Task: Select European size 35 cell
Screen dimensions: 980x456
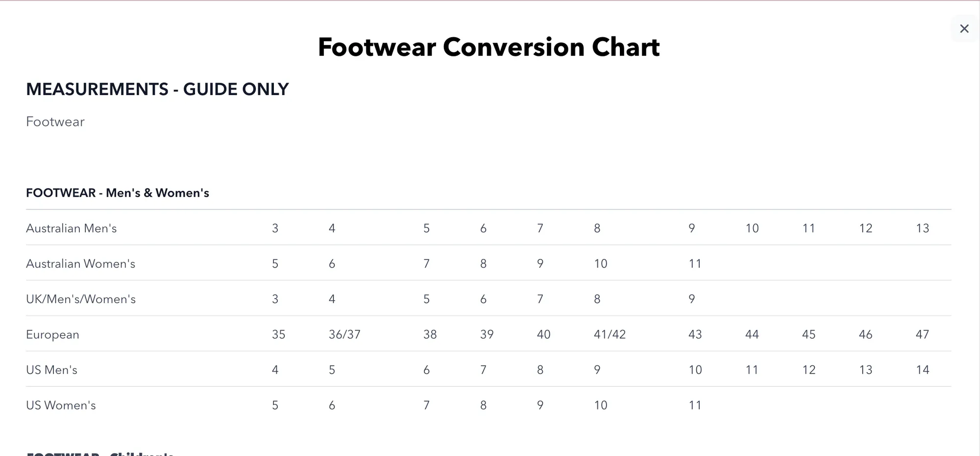Action: [279, 334]
